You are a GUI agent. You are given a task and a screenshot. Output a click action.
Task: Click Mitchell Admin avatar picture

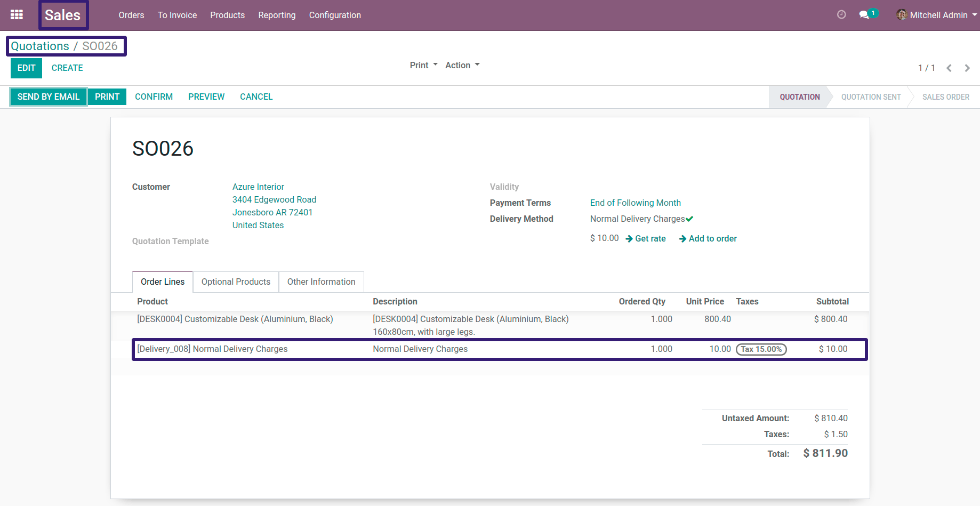click(902, 15)
